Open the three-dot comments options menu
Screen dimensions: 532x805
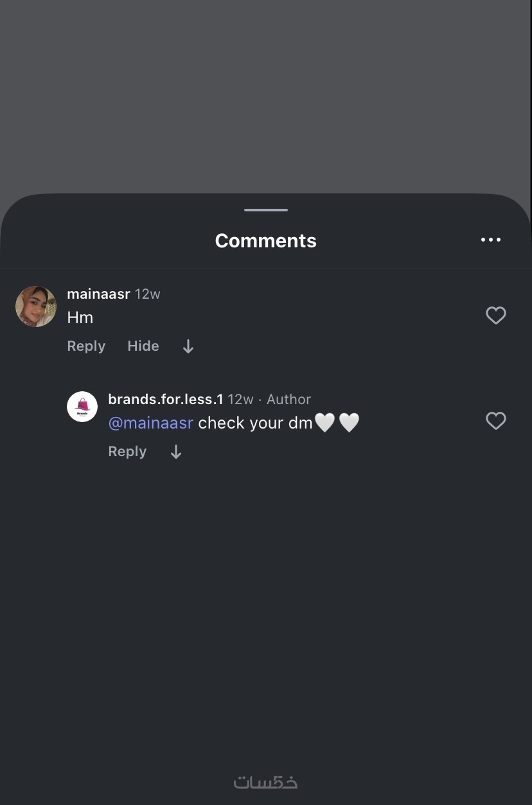(x=490, y=240)
